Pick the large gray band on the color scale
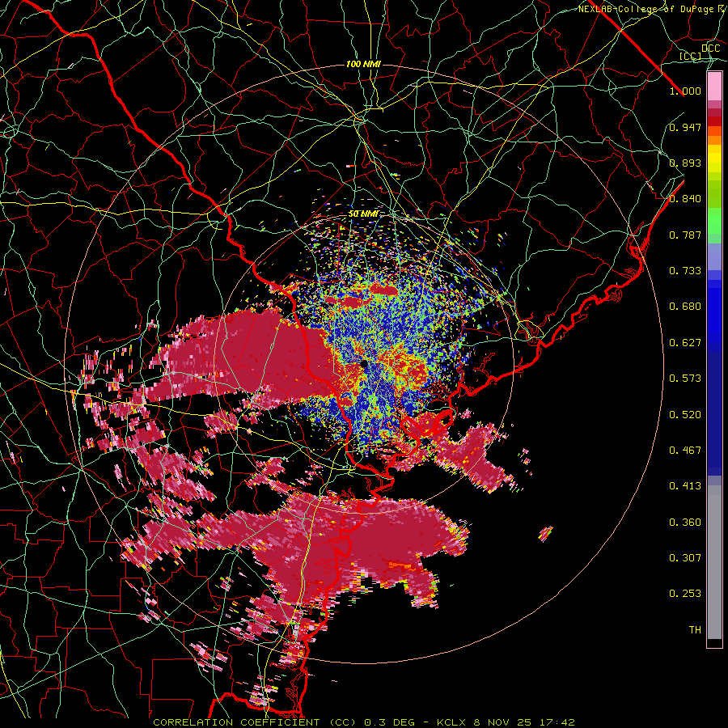Viewport: 728px width, 728px height. [714, 562]
